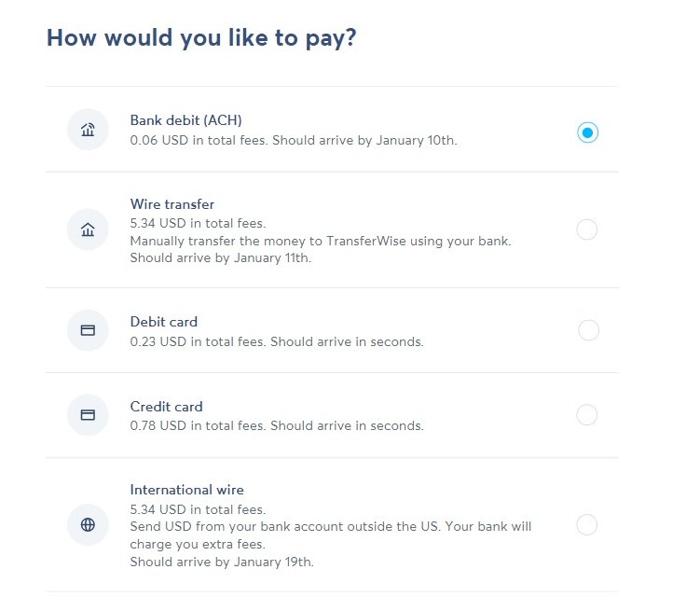Select the International wire radio button
700x611 pixels.
(x=587, y=524)
